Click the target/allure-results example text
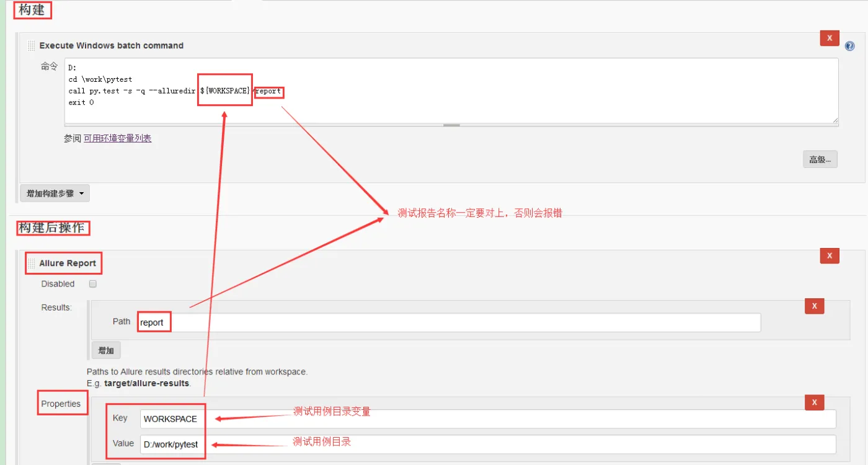 147,383
